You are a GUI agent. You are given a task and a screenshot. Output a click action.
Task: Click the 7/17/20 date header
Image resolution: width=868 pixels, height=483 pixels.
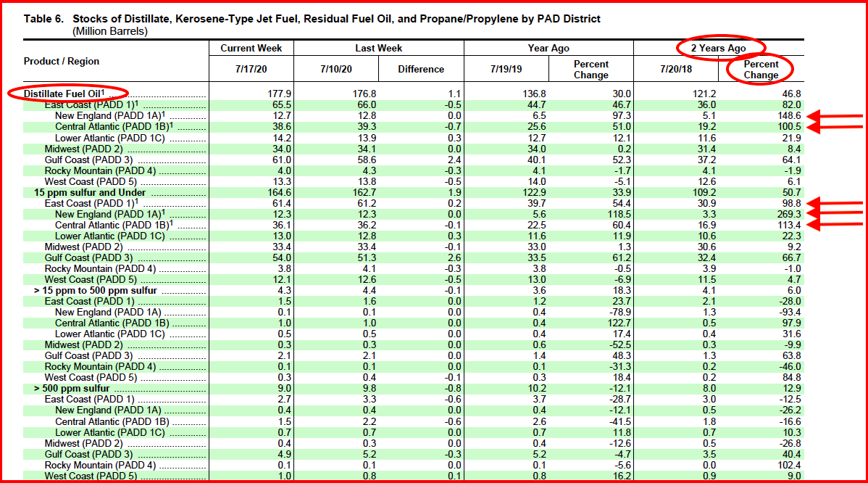(x=250, y=68)
